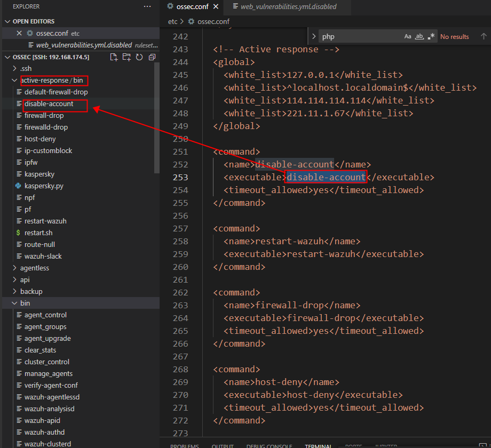
Task: Open the Output panel tab
Action: [223, 445]
